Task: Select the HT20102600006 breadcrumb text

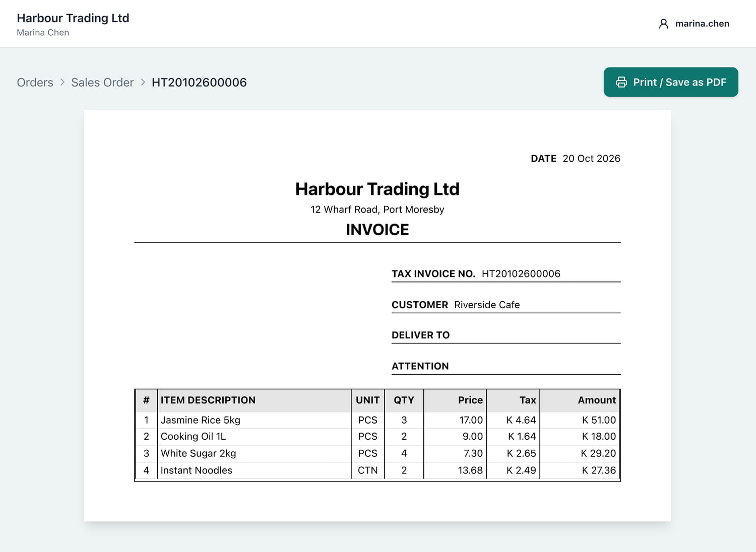Action: click(199, 83)
